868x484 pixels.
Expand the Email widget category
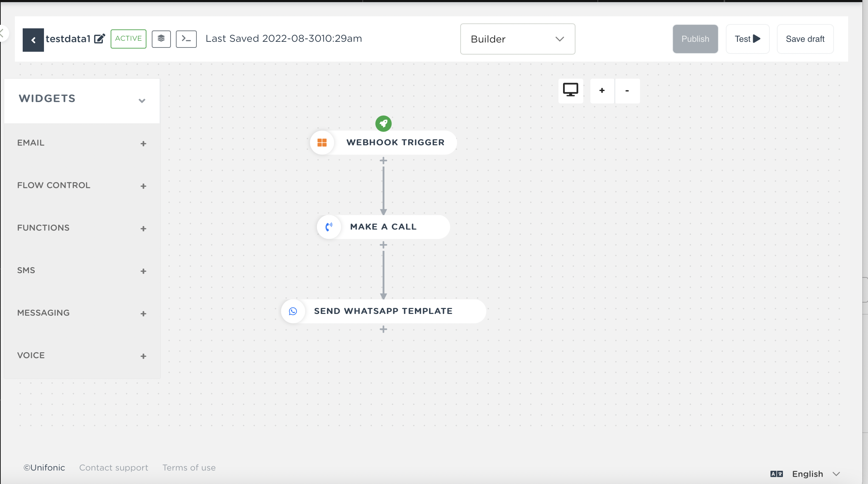[143, 143]
